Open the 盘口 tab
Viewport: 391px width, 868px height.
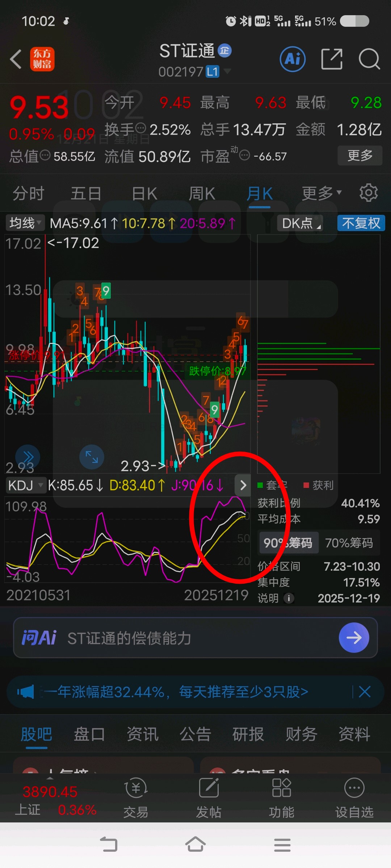pyautogui.click(x=89, y=735)
